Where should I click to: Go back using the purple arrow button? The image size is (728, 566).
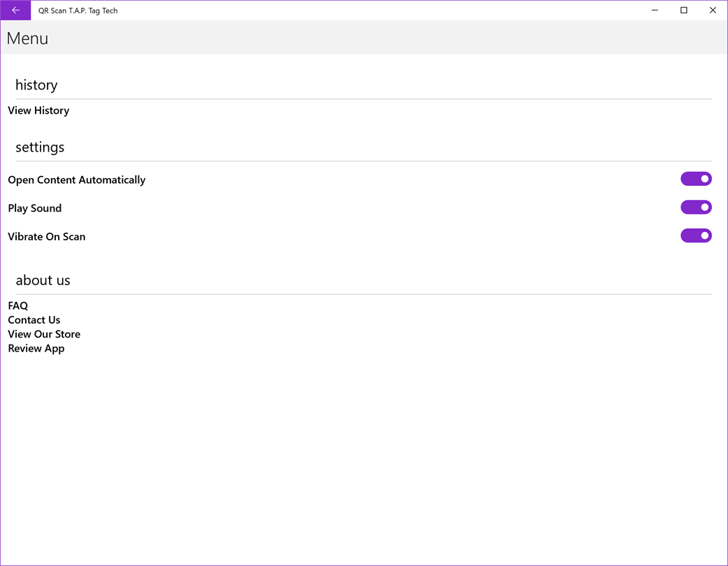pos(16,10)
